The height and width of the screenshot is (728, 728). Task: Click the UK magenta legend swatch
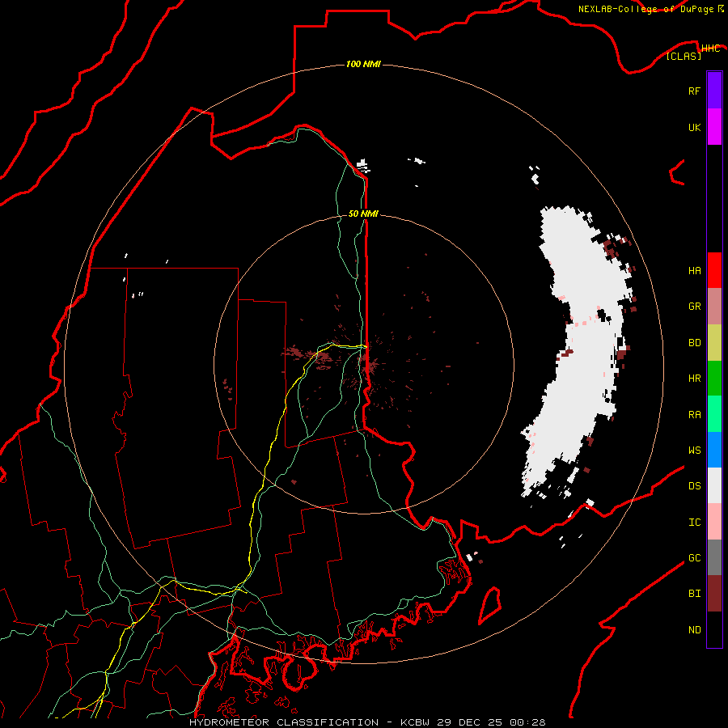pyautogui.click(x=714, y=127)
